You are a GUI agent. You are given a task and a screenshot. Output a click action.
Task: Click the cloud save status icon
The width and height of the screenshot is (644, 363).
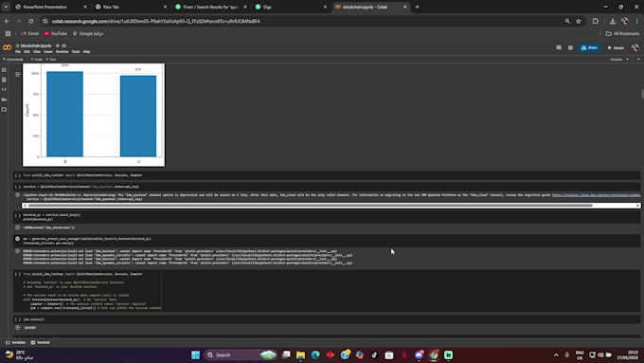point(63,45)
